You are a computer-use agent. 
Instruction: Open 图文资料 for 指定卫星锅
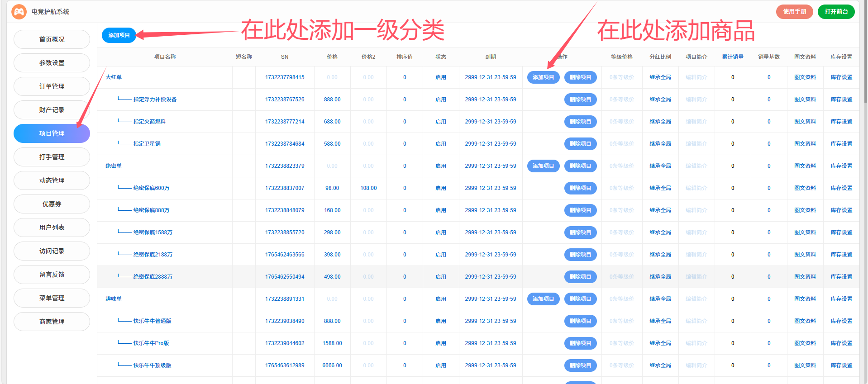[x=805, y=144]
